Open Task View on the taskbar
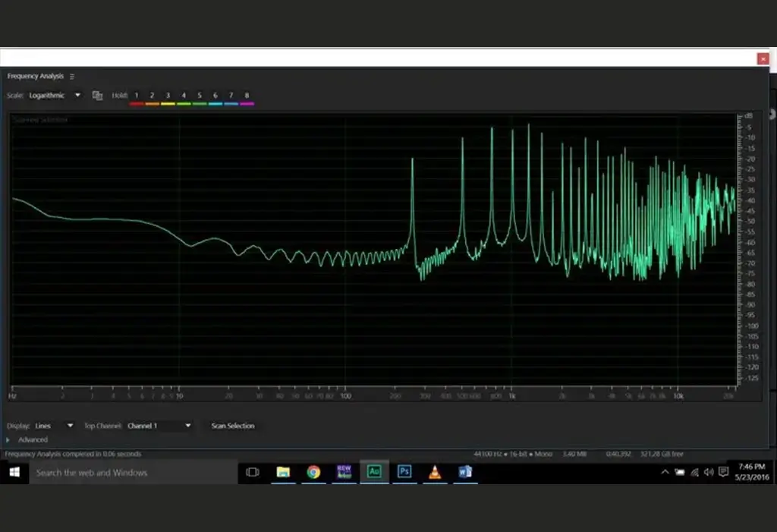Screen dimensions: 777x532 point(253,472)
